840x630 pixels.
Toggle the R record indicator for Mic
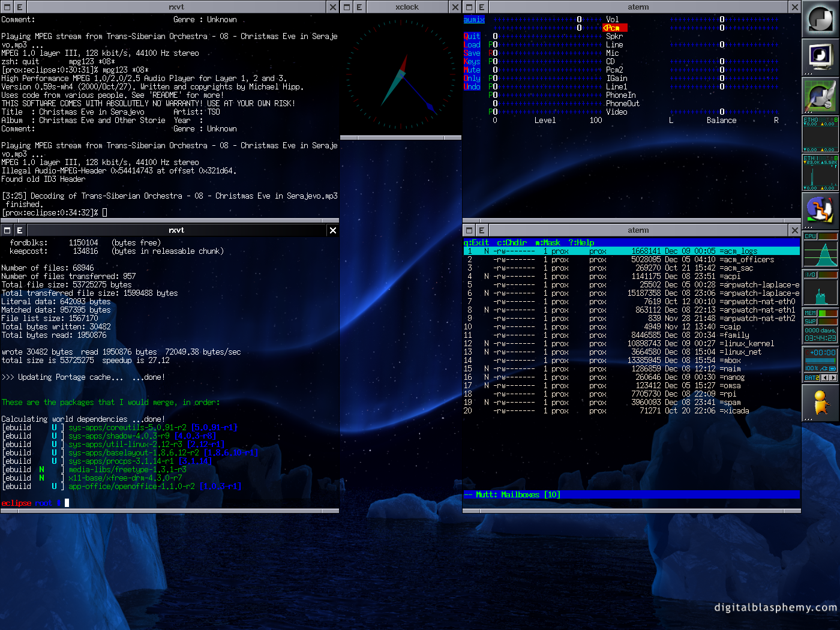point(490,53)
